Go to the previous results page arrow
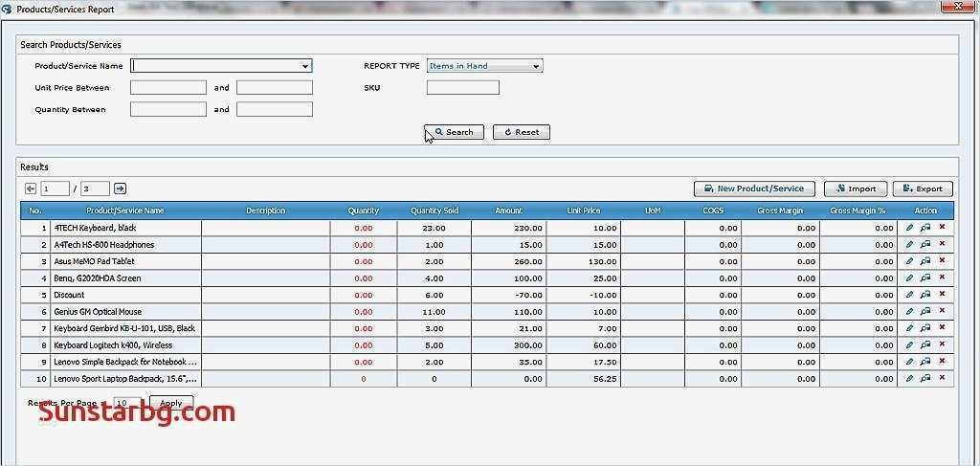This screenshot has width=980, height=466. pyautogui.click(x=31, y=189)
